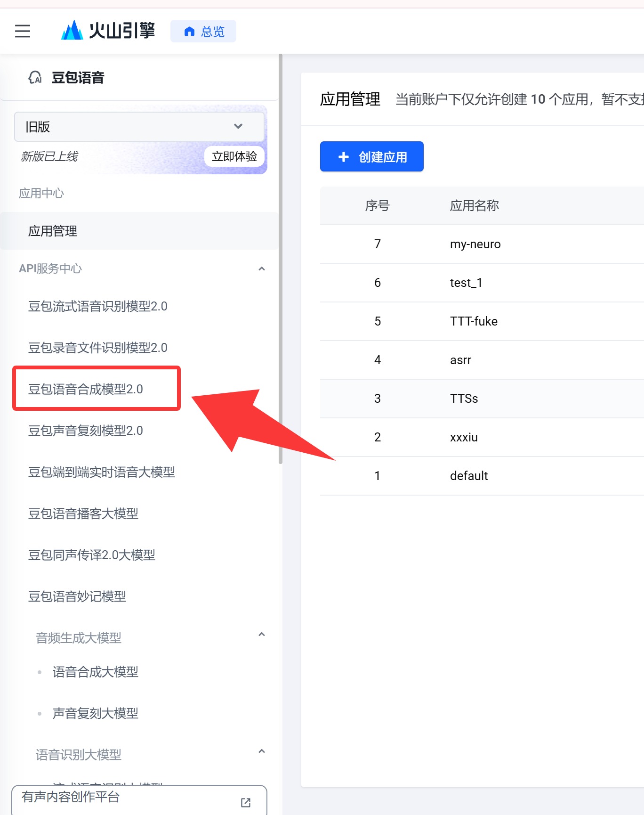The width and height of the screenshot is (644, 815).
Task: Click the Volcano Engine logo
Action: click(x=108, y=31)
